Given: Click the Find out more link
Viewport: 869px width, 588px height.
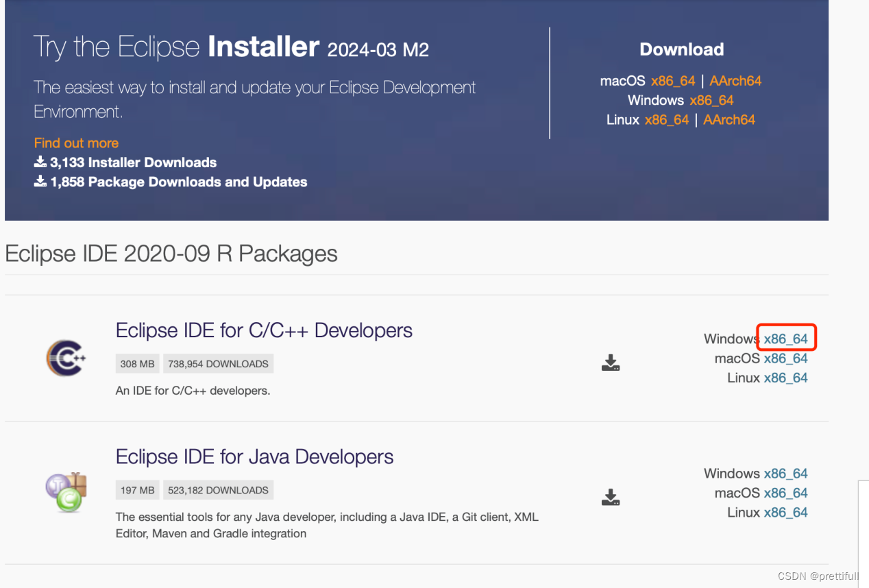Looking at the screenshot, I should [76, 143].
